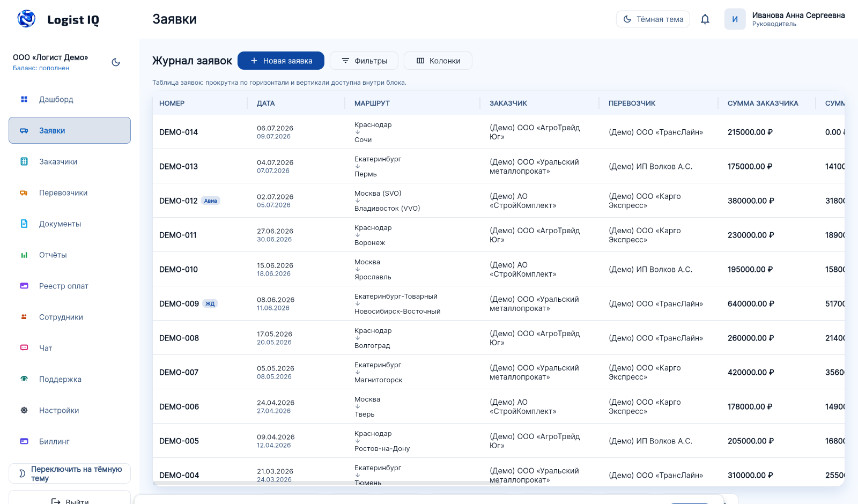Click the Отчёты bar chart icon
Viewport: 858px width, 504px height.
tap(24, 255)
